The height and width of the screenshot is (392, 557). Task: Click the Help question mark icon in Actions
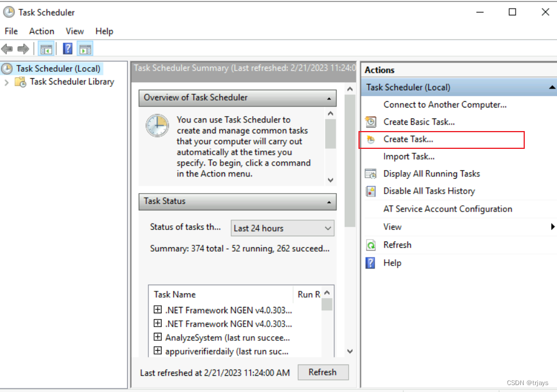point(370,263)
